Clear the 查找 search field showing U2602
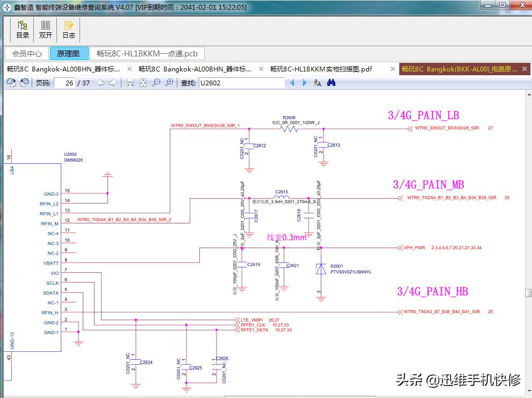The height and width of the screenshot is (398, 532). (x=242, y=83)
